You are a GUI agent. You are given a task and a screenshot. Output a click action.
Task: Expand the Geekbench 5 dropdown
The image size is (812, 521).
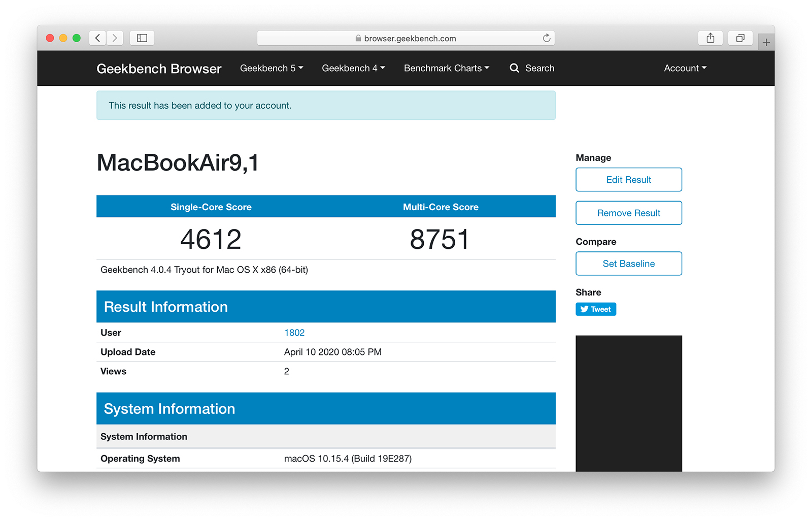(272, 68)
